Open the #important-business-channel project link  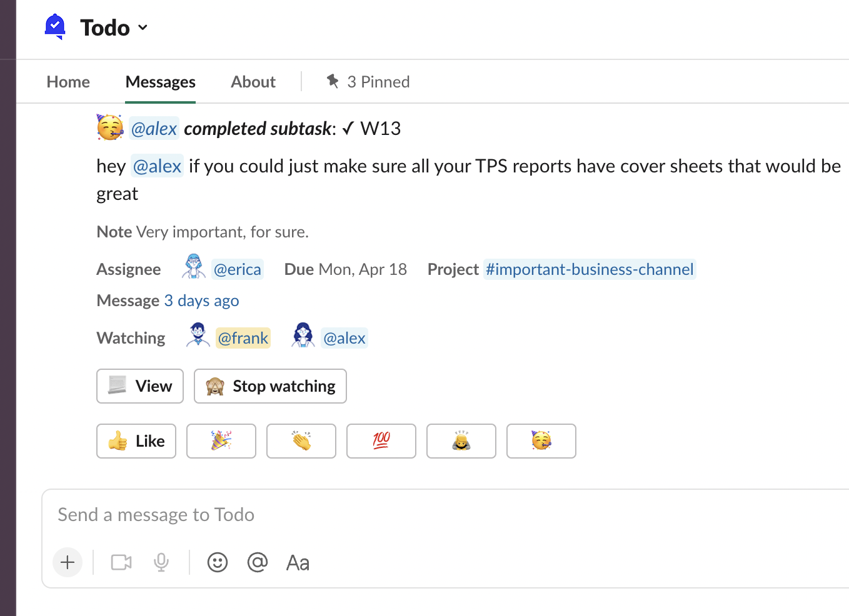pos(589,269)
